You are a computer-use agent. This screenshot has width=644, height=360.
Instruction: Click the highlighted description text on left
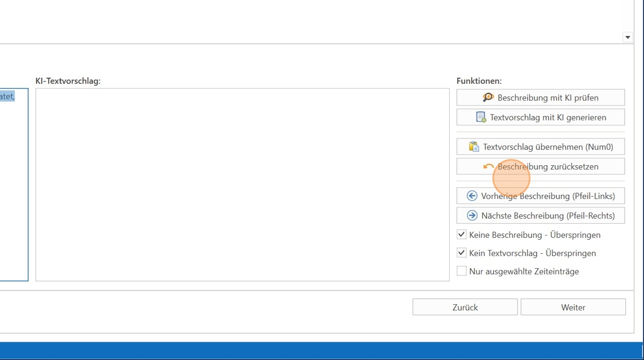(8, 97)
